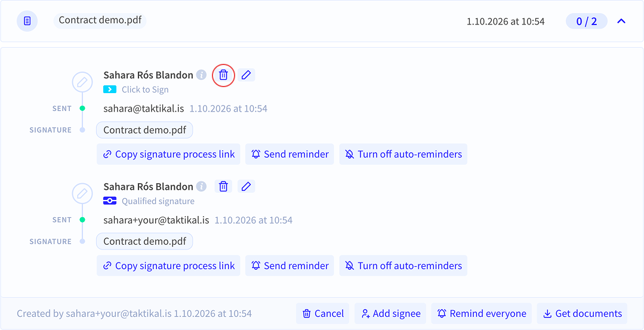Edit the Qualified signature signee with pencil icon
644x330 pixels.
pos(246,186)
